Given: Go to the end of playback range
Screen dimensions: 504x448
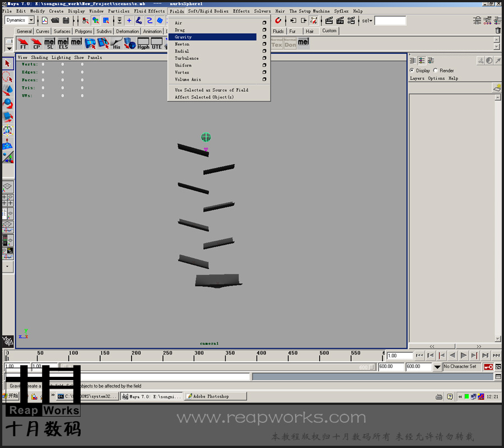Looking at the screenshot, I should (x=497, y=356).
